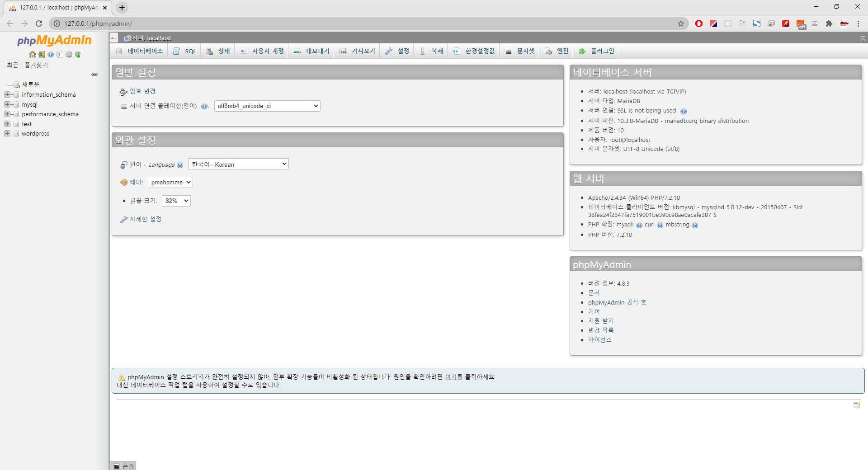Screen dimensions: 868x470
Task: Open the 플러그인 tab
Action: (597, 51)
